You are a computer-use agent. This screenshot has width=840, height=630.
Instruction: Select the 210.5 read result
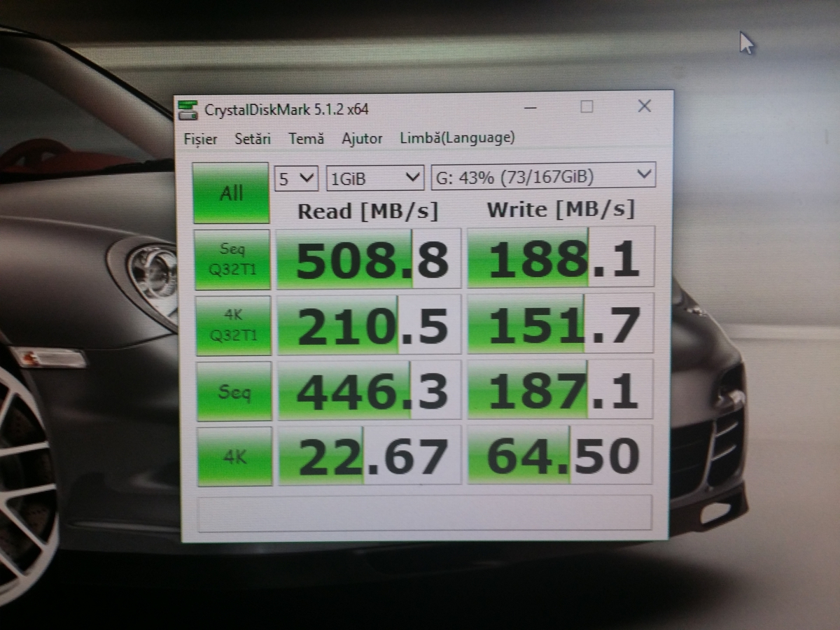click(370, 325)
